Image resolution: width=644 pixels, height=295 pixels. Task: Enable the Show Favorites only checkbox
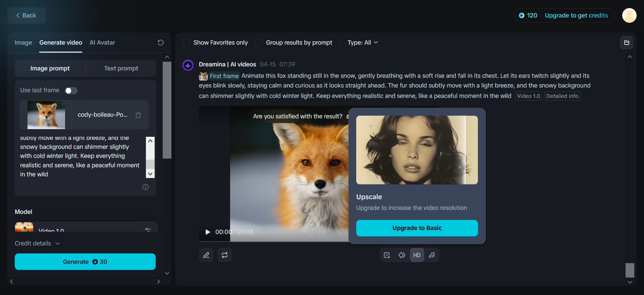186,43
